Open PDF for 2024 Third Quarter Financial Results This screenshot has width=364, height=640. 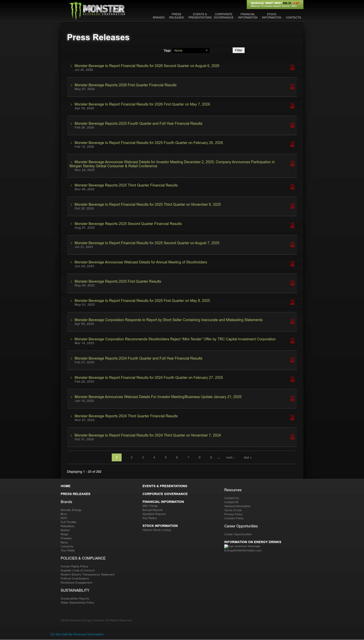click(x=292, y=418)
